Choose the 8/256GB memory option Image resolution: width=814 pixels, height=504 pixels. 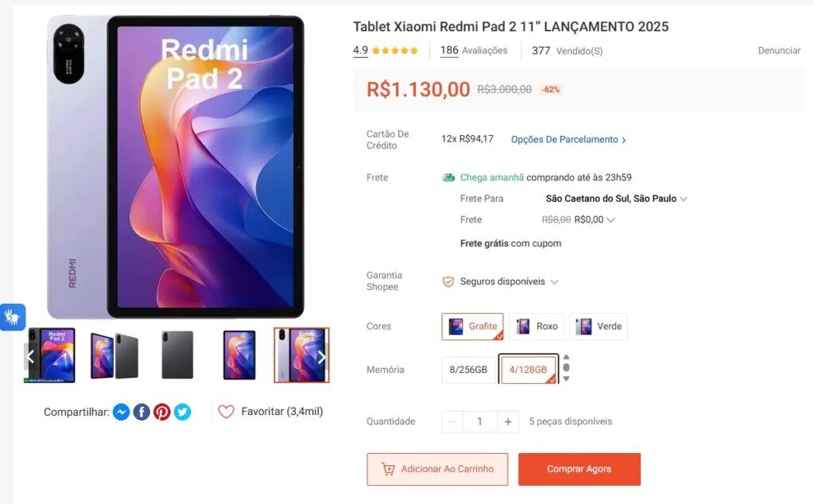468,370
